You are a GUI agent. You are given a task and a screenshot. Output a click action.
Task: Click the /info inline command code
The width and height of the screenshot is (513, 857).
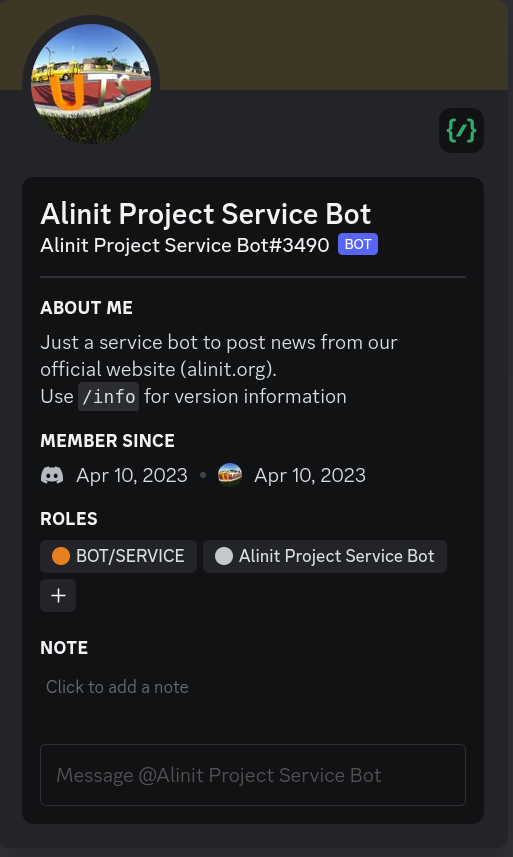coord(109,396)
